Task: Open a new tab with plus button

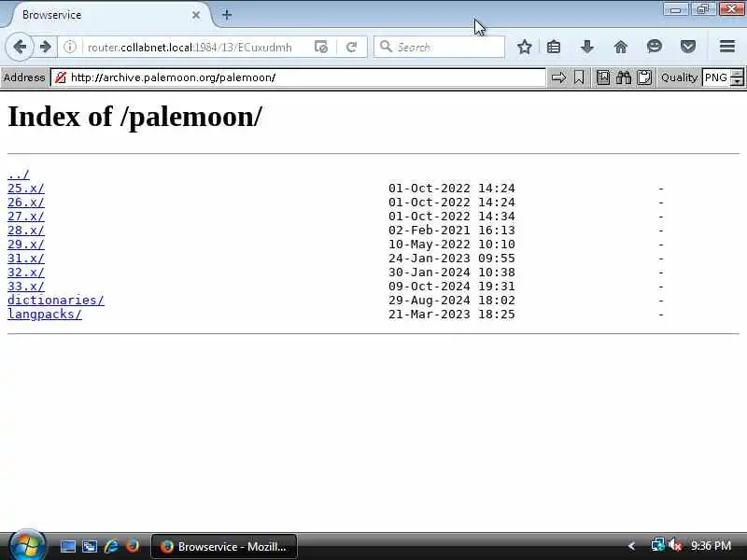Action: point(227,15)
